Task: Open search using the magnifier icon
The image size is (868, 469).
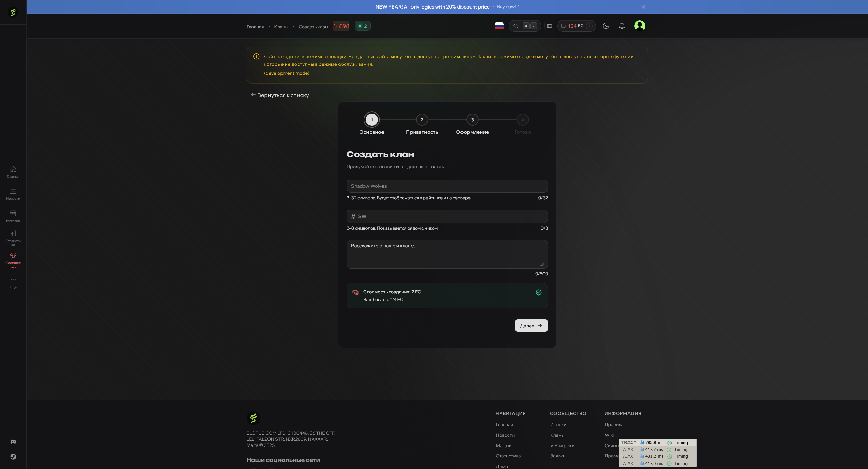Action: click(x=516, y=26)
